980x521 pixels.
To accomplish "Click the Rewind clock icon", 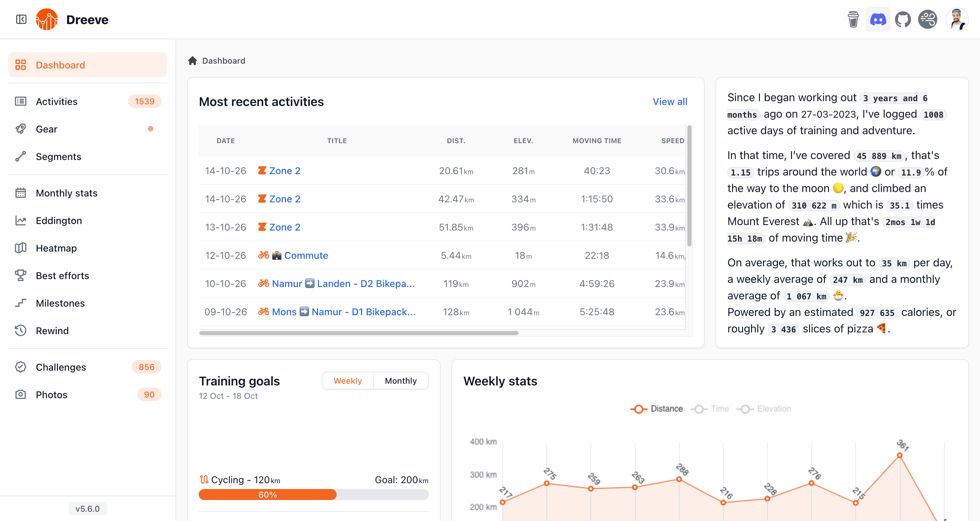I will [x=21, y=331].
